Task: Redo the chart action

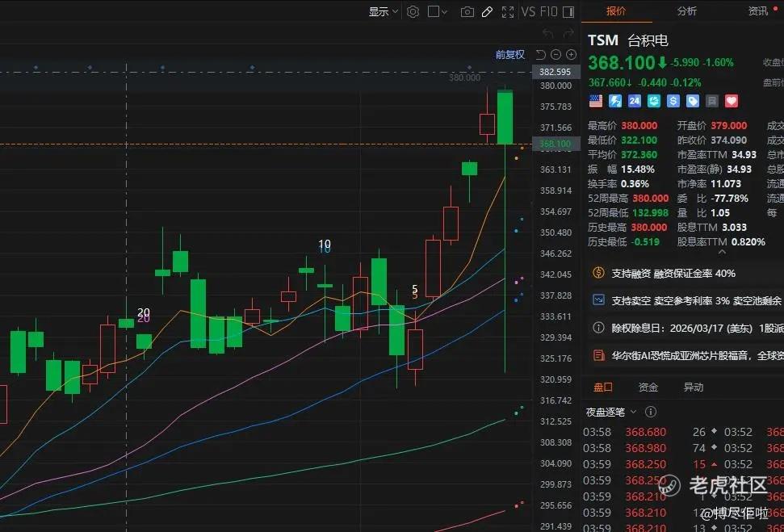Action: (568, 33)
